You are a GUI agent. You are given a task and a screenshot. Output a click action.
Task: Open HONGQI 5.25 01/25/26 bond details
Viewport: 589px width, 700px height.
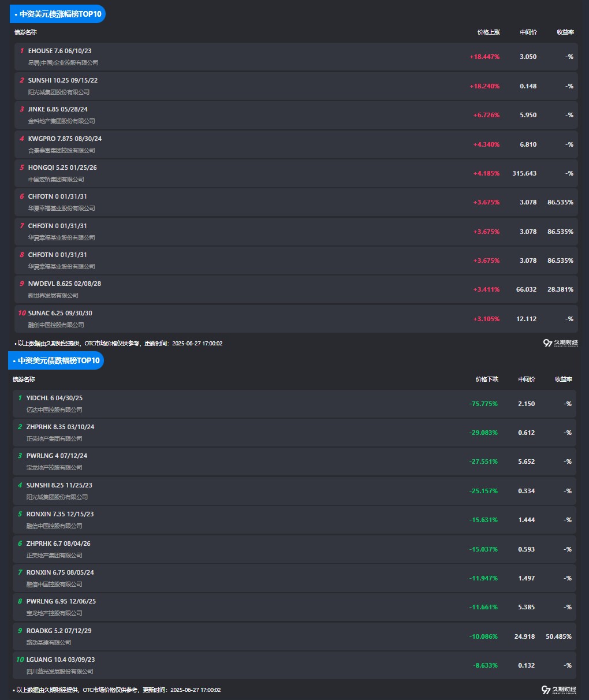[x=296, y=173]
